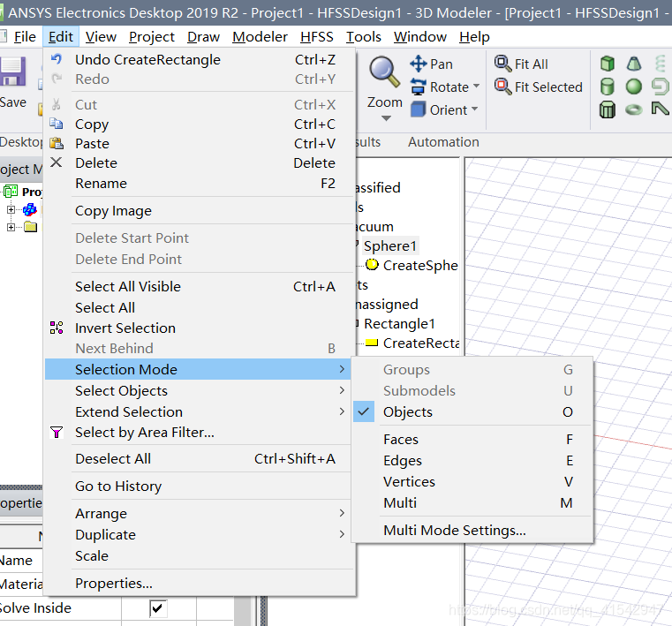The width and height of the screenshot is (672, 626).
Task: Open the HFSS menu
Action: click(x=317, y=37)
